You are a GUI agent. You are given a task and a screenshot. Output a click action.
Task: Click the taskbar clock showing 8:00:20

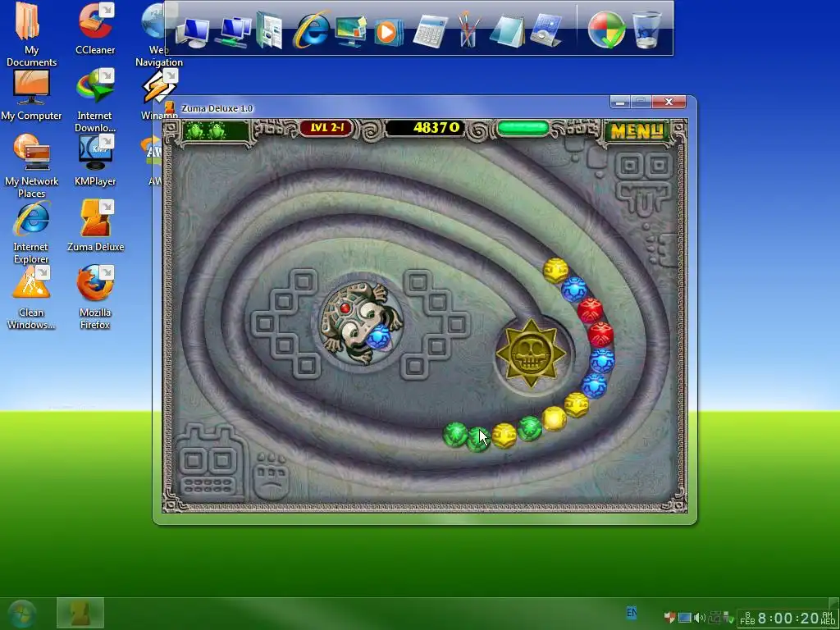coord(788,619)
